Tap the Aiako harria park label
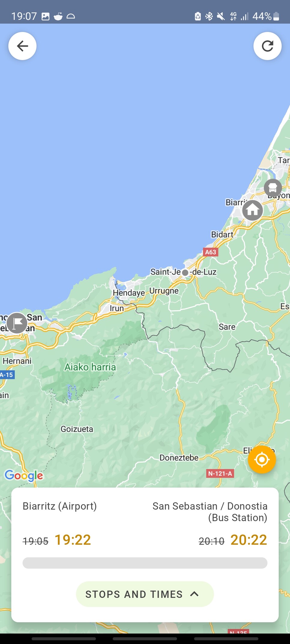Screen dimensions: 290x644 click(x=90, y=367)
